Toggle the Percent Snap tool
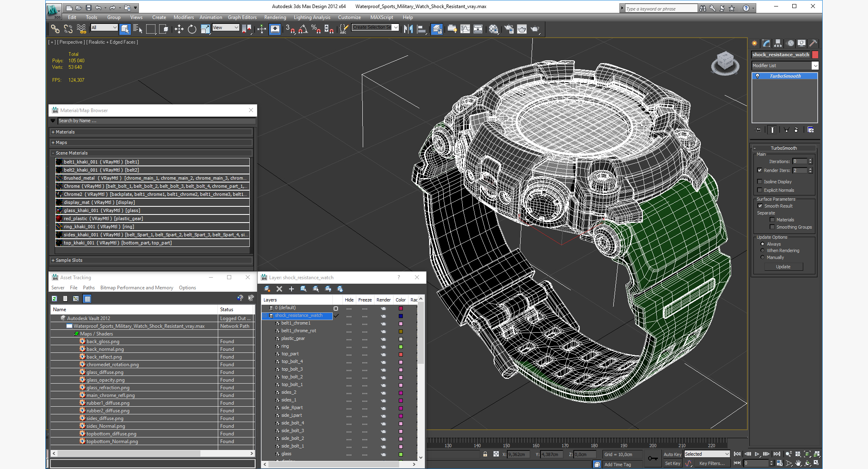 coord(316,29)
